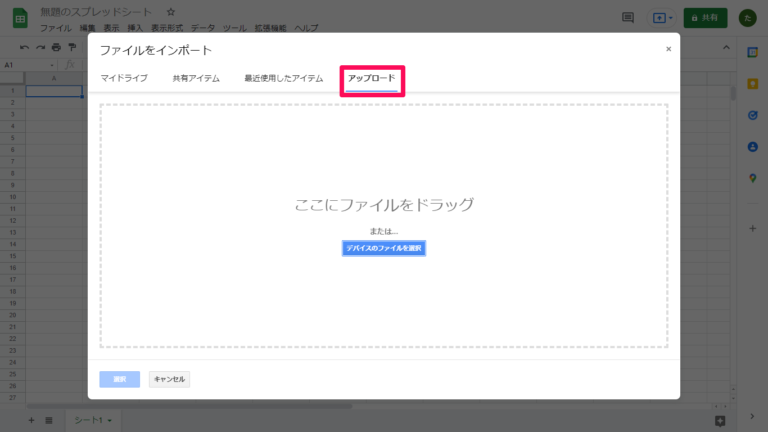Open the 挿入 menu
This screenshot has width=768, height=432.
point(135,28)
